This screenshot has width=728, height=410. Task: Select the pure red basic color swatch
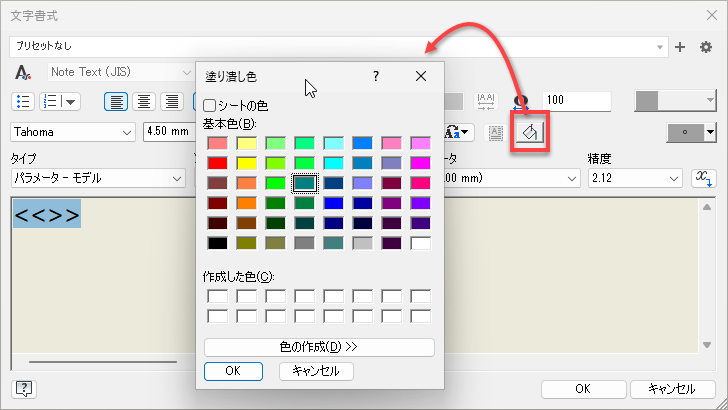coord(217,163)
